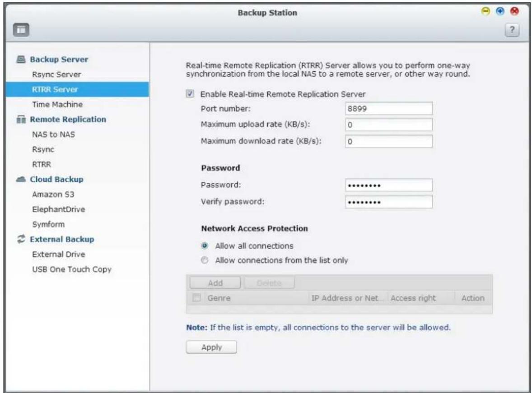The image size is (532, 393).
Task: Select RTRR Server in sidebar
Action: (x=77, y=89)
